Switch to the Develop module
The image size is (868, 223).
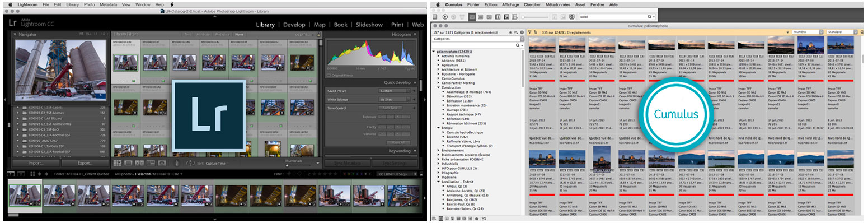[x=294, y=25]
